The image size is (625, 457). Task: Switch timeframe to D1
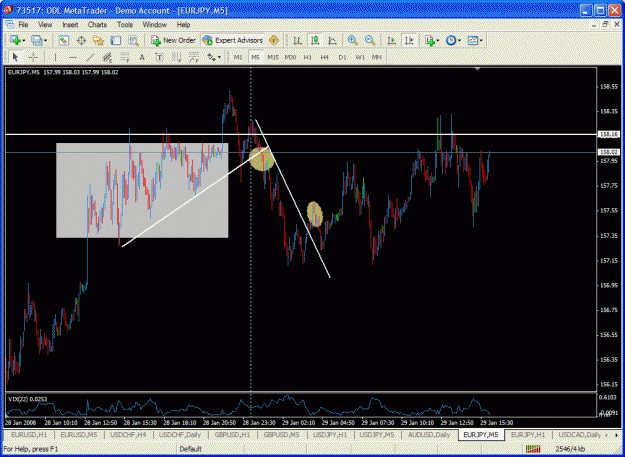coord(342,57)
